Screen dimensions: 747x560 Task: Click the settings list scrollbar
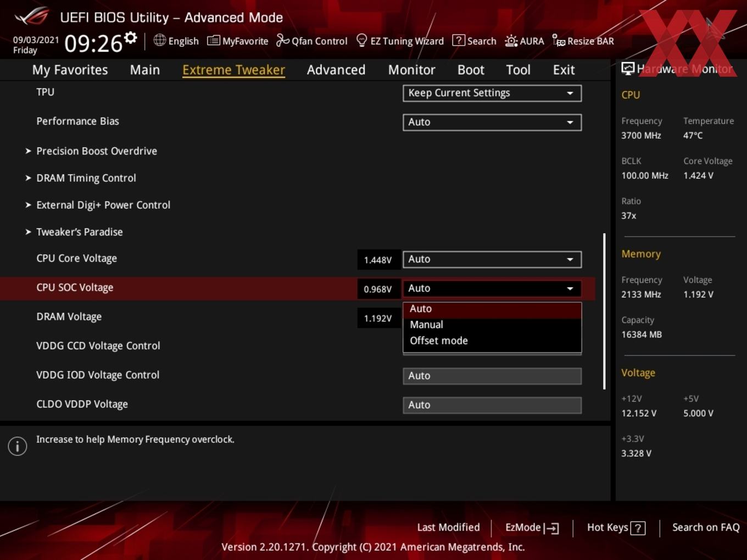point(604,311)
